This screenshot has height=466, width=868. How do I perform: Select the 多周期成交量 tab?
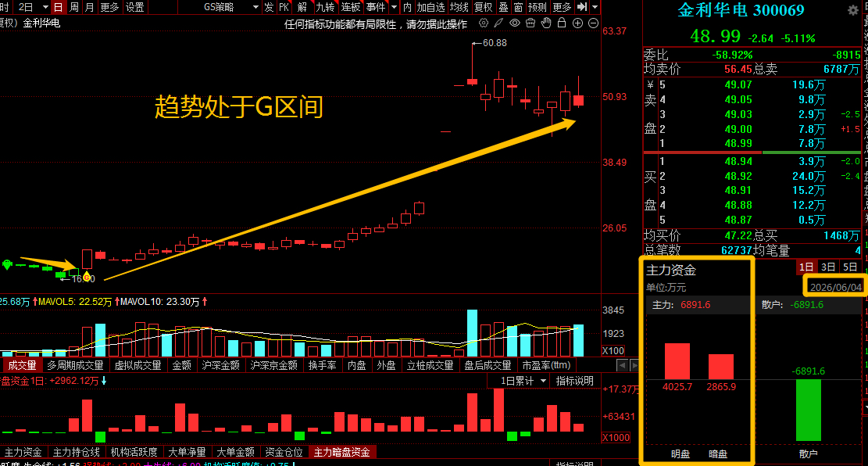click(75, 365)
